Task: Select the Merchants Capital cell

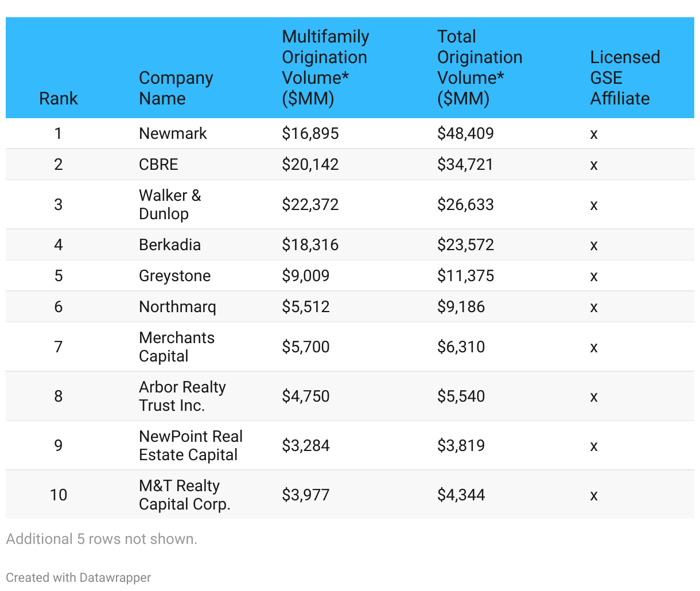Action: tap(176, 347)
